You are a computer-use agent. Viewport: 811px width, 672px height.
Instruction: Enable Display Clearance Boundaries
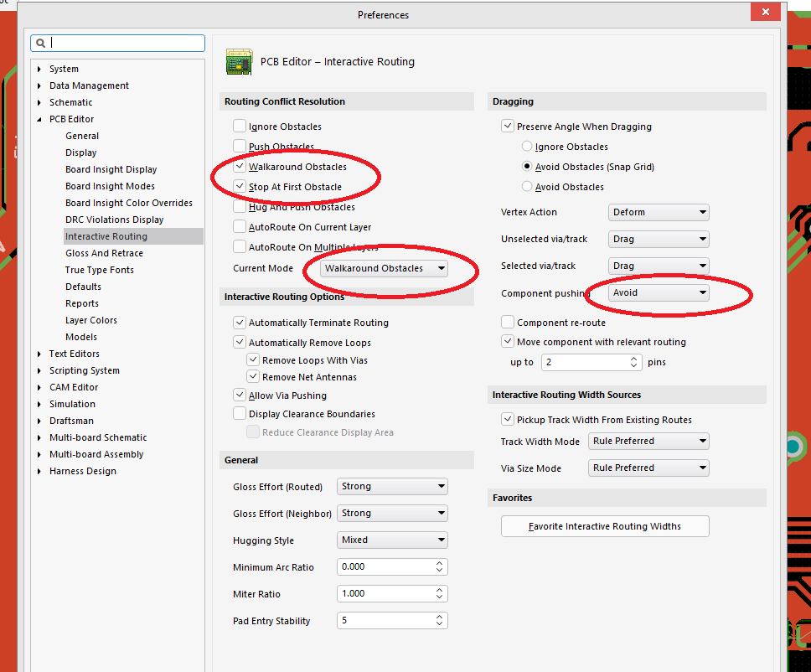(240, 413)
